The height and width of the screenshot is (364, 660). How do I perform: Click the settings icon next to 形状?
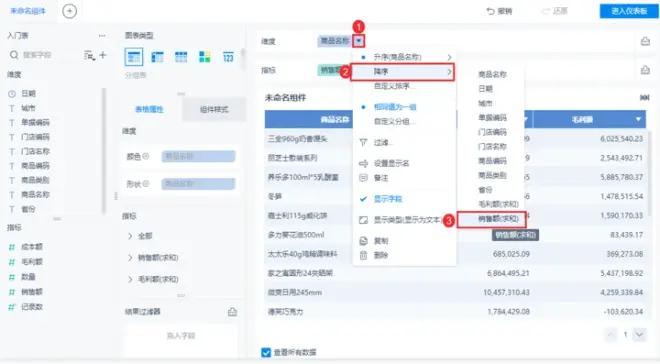(146, 183)
